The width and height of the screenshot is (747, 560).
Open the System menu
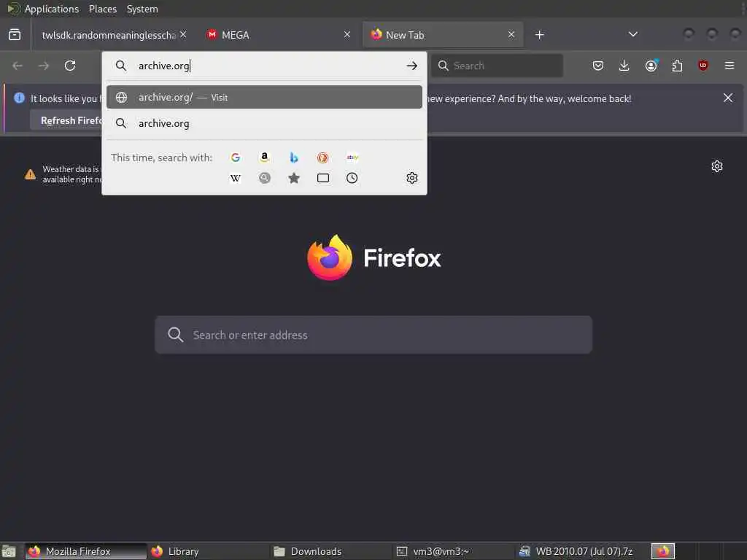142,9
